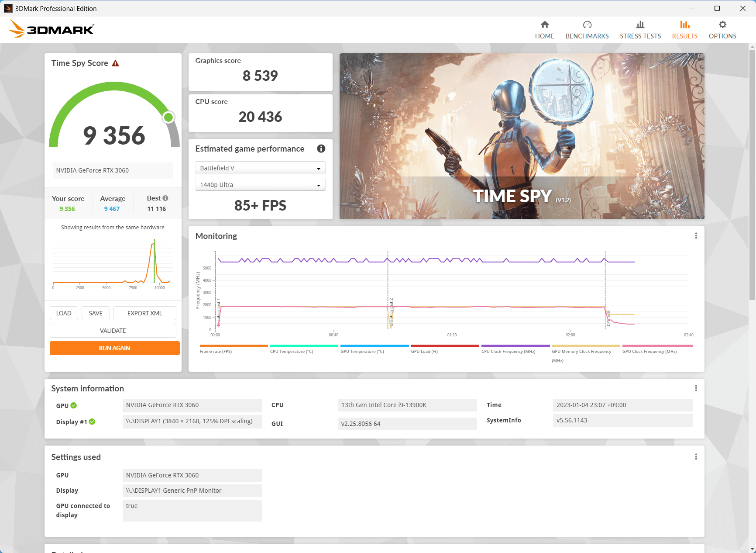Open System information three-dot menu
The image size is (756, 553).
click(x=696, y=388)
